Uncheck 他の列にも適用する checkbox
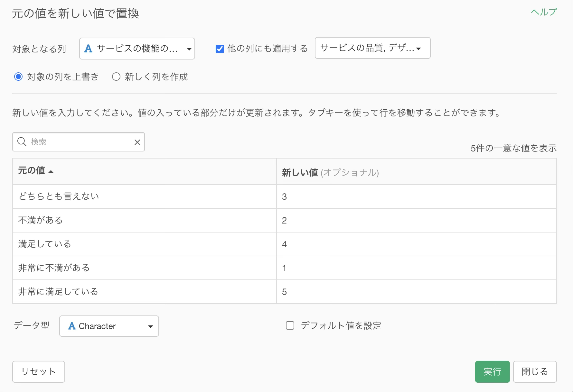The height and width of the screenshot is (392, 573). [220, 49]
